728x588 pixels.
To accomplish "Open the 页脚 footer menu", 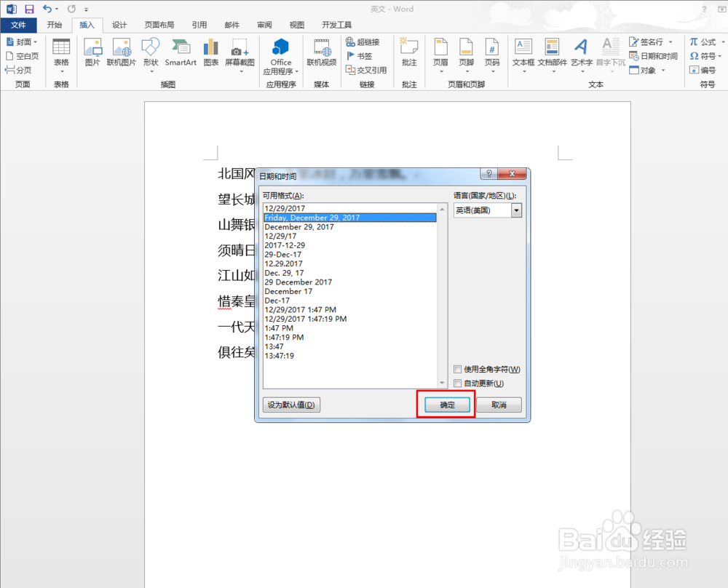I will pyautogui.click(x=466, y=56).
